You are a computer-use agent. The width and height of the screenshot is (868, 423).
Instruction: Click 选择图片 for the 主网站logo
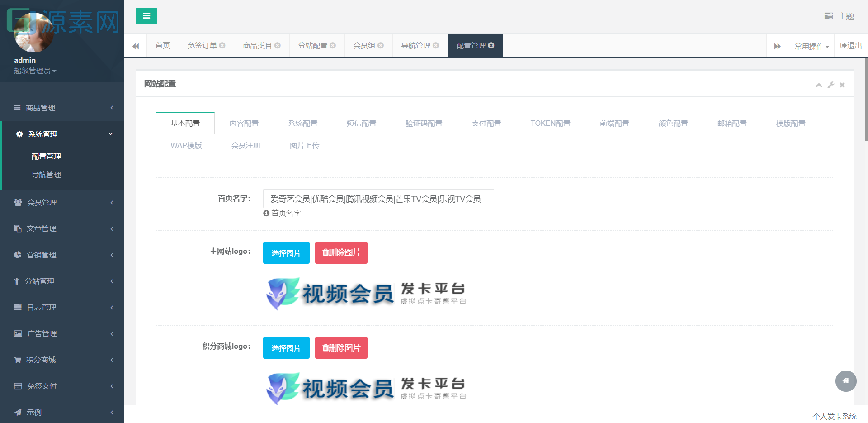tap(286, 253)
